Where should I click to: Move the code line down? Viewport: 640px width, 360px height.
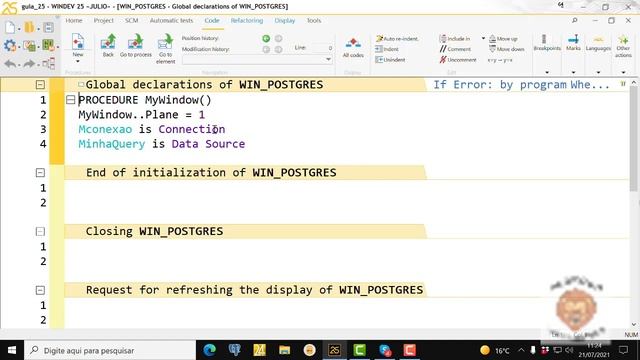[507, 49]
